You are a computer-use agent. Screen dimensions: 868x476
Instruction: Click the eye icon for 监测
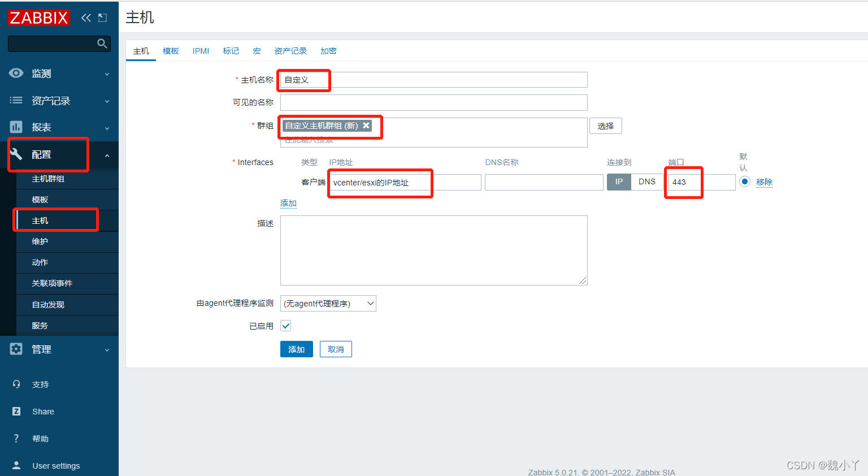(16, 73)
